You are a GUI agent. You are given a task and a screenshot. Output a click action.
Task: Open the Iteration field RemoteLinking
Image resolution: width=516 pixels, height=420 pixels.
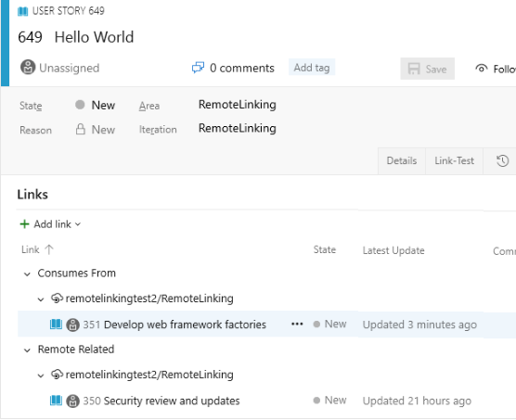(238, 128)
